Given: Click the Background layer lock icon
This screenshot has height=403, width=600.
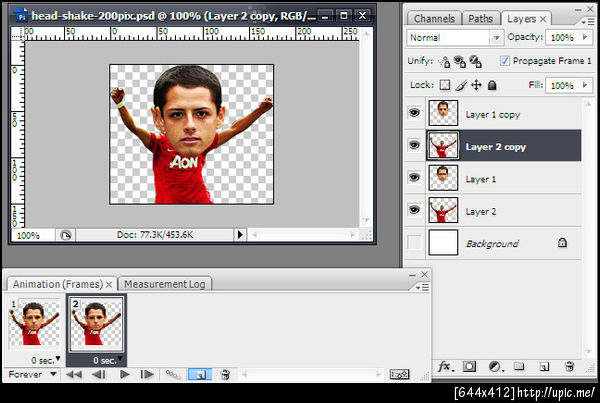Looking at the screenshot, I should click(562, 243).
